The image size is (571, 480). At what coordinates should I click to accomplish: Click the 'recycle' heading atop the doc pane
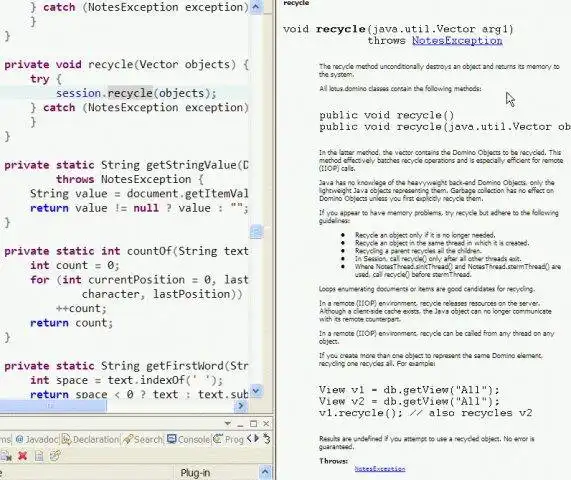click(296, 3)
